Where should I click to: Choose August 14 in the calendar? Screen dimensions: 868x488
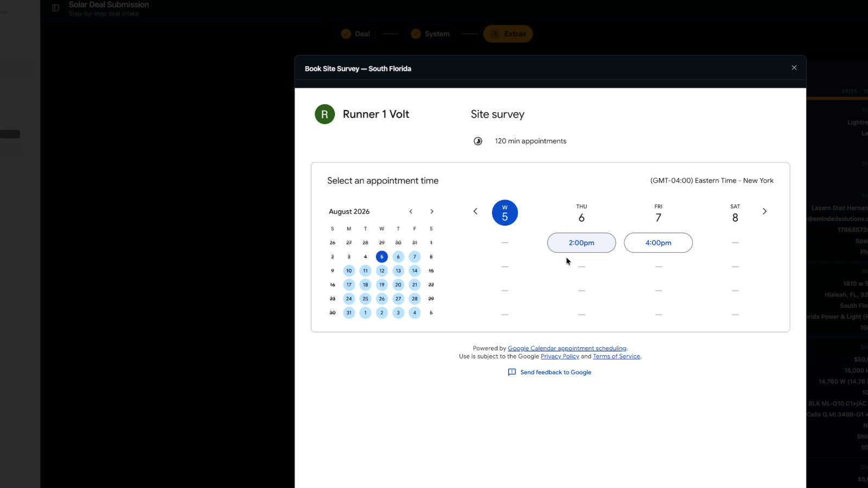click(x=414, y=271)
